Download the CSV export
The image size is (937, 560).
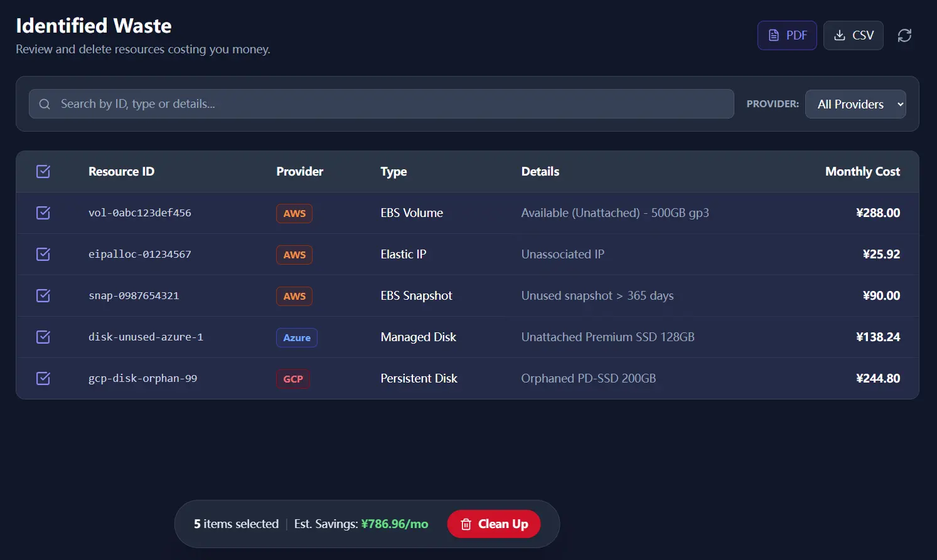(x=854, y=36)
